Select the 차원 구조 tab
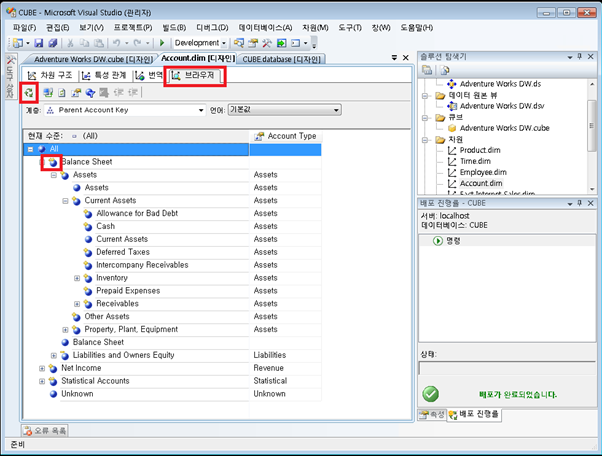This screenshot has width=602, height=456. (50, 75)
